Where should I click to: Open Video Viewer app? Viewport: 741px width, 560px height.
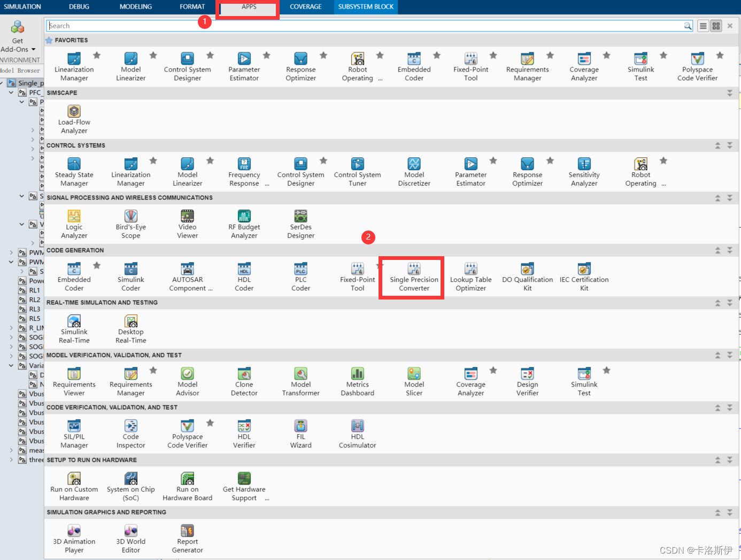187,225
